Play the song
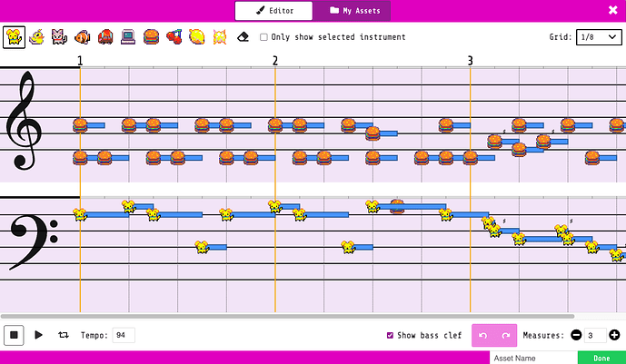 click(x=38, y=335)
